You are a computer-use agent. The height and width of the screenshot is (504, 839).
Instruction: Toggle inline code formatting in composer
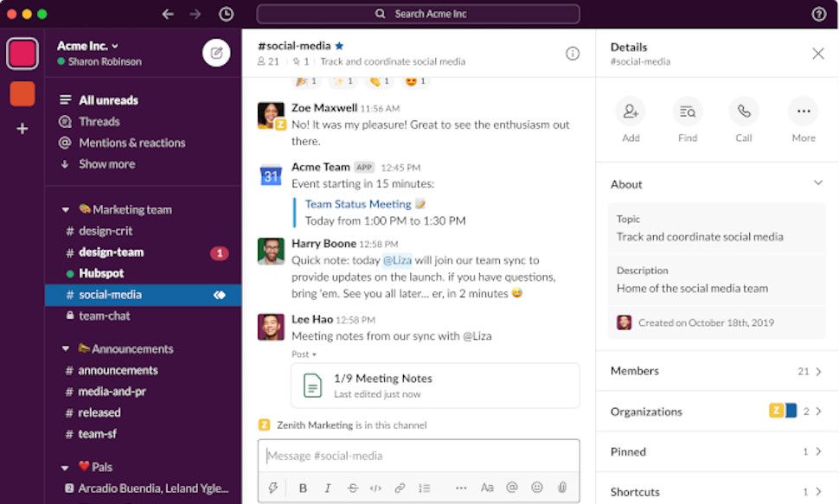pos(375,488)
